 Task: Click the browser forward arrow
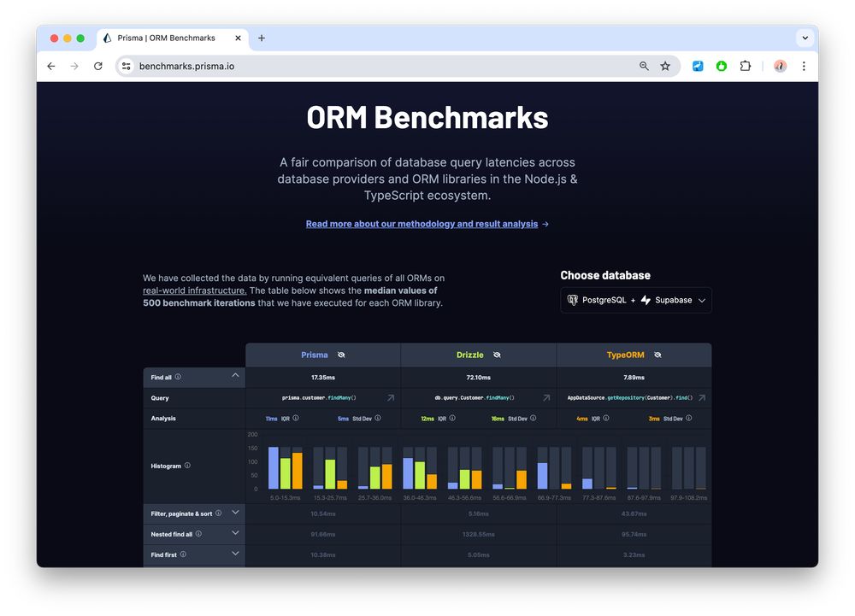pyautogui.click(x=74, y=66)
